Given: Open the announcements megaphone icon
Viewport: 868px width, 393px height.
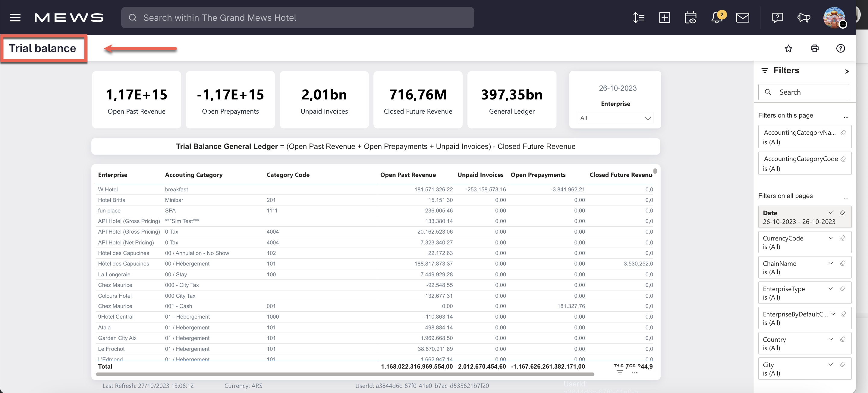Looking at the screenshot, I should (804, 17).
